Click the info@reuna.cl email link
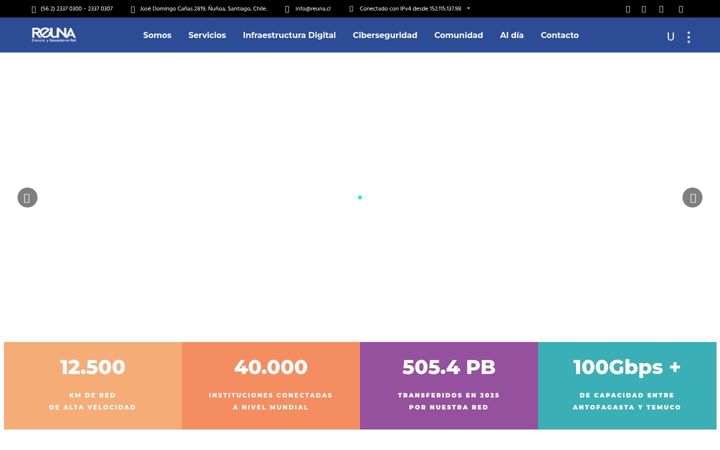Image resolution: width=720 pixels, height=450 pixels. click(x=313, y=9)
